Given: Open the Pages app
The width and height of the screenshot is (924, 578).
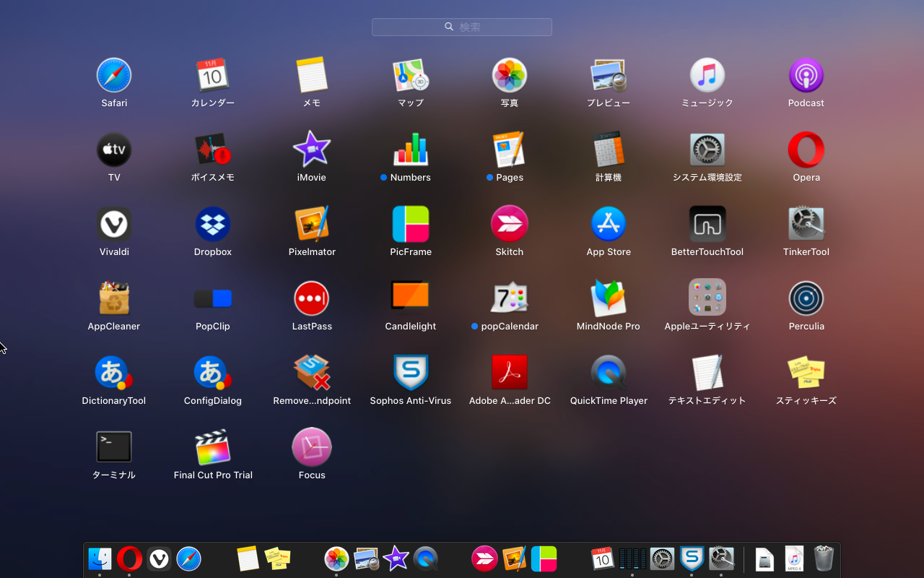Looking at the screenshot, I should pos(510,150).
